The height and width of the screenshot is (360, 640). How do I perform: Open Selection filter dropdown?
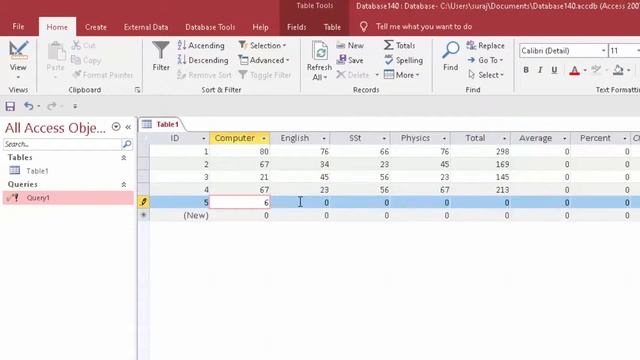pos(262,45)
